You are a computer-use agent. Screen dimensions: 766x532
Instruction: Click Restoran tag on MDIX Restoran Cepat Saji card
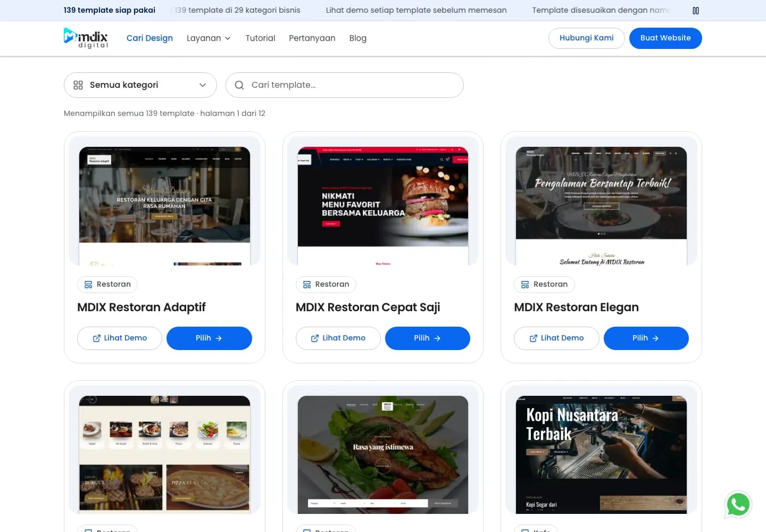point(326,285)
